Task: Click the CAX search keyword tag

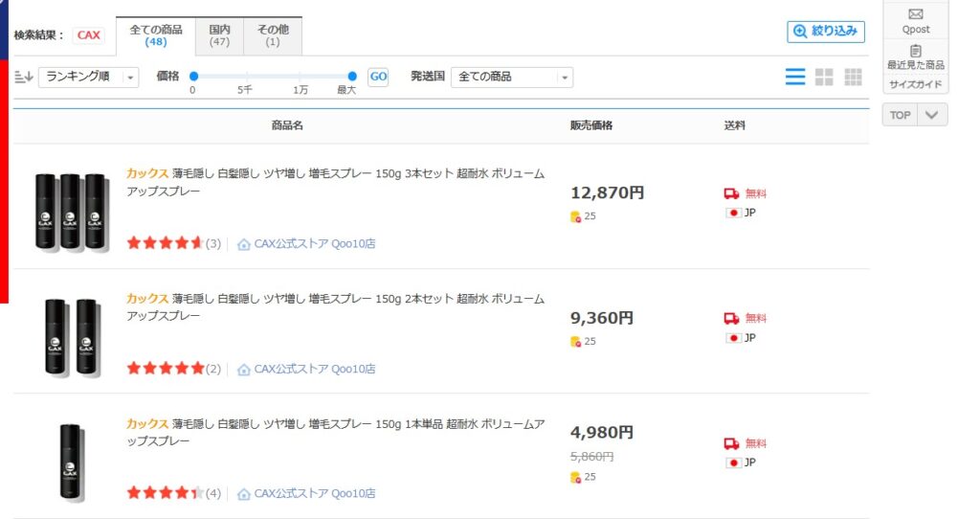Action: [x=89, y=35]
